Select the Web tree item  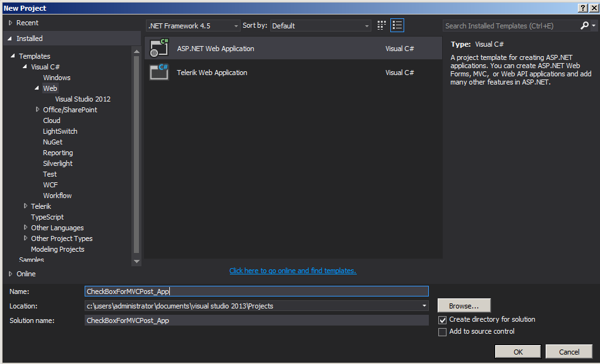50,88
